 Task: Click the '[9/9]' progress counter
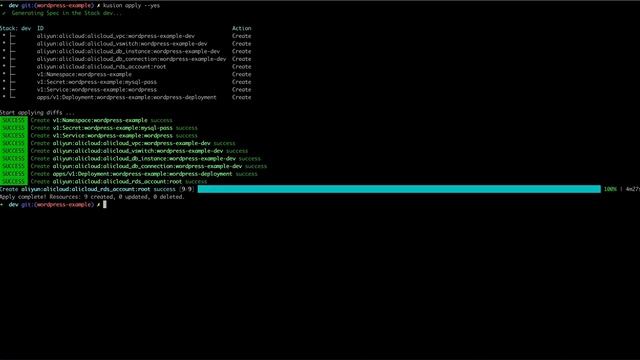(187, 189)
